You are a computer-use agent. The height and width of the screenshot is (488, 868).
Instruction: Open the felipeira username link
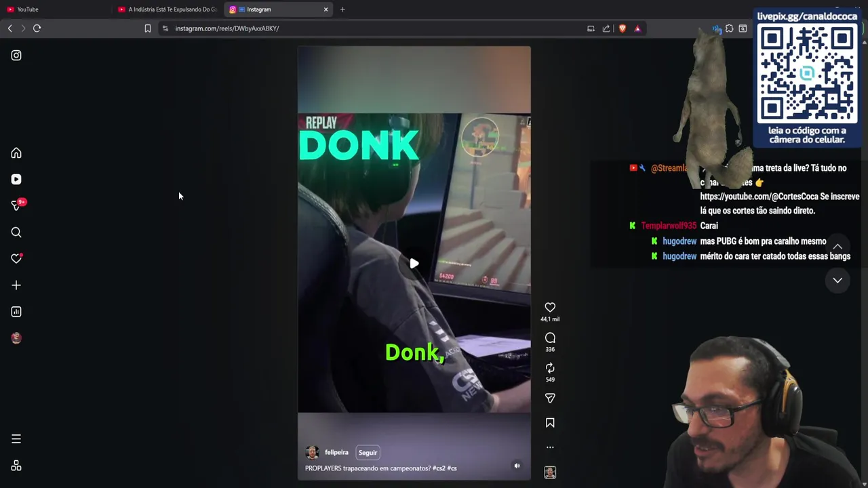click(336, 453)
